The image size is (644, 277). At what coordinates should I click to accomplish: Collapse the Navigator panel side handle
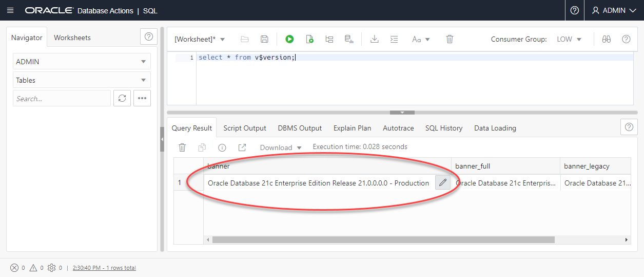162,139
